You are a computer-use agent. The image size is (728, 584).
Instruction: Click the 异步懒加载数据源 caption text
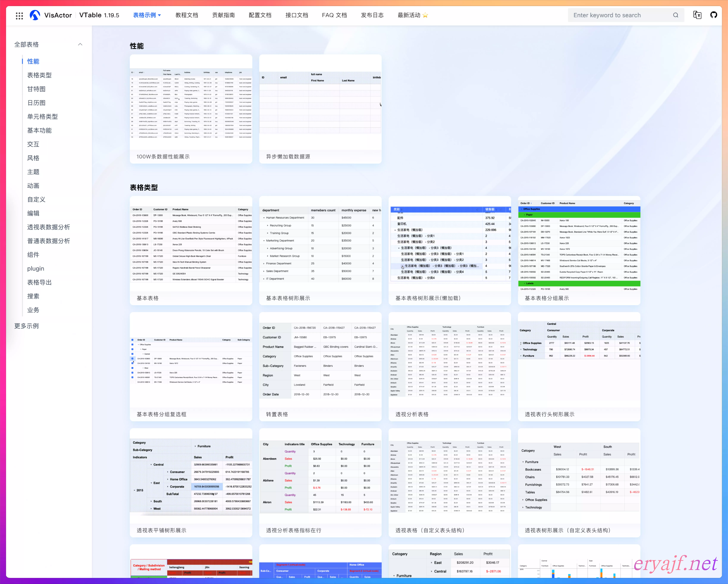288,157
